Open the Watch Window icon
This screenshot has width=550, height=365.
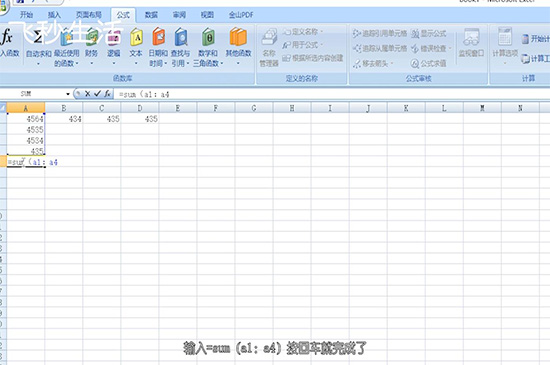click(x=471, y=38)
